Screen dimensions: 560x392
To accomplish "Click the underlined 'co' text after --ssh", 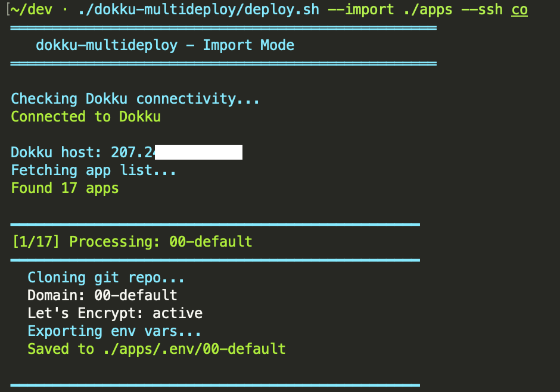I will (x=518, y=10).
